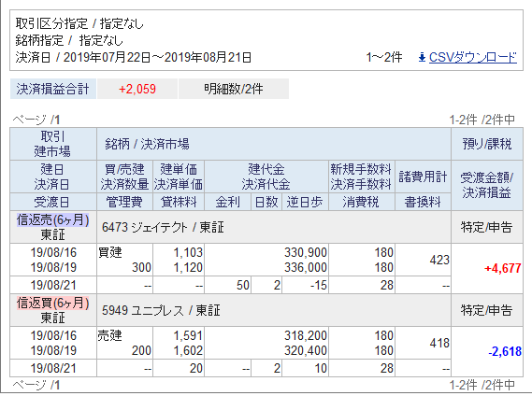The image size is (532, 396).
Task: Click the 320,400 決済代金 amount
Action: pos(306,350)
